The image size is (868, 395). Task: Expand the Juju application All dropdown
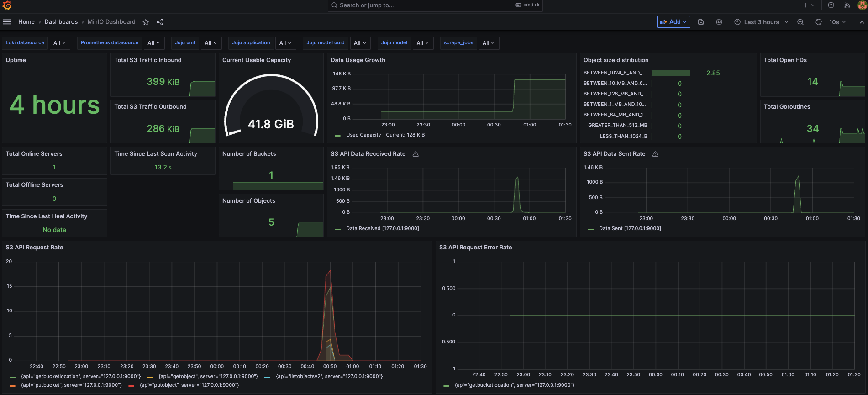point(286,43)
